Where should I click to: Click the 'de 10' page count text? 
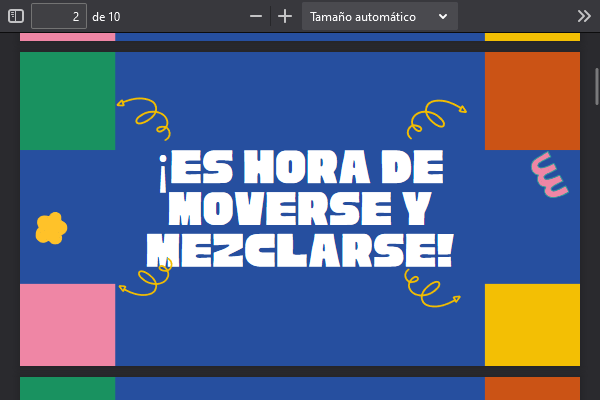coord(106,17)
